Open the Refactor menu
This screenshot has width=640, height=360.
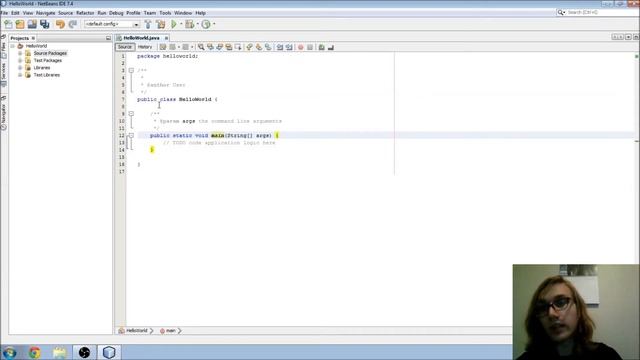pos(85,13)
